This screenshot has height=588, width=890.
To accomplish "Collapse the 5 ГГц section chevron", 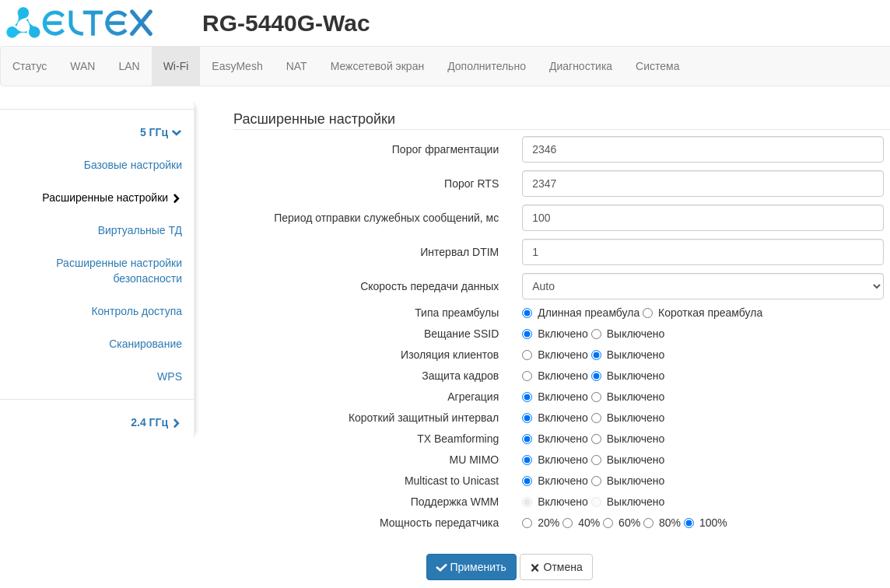I will pos(177,133).
